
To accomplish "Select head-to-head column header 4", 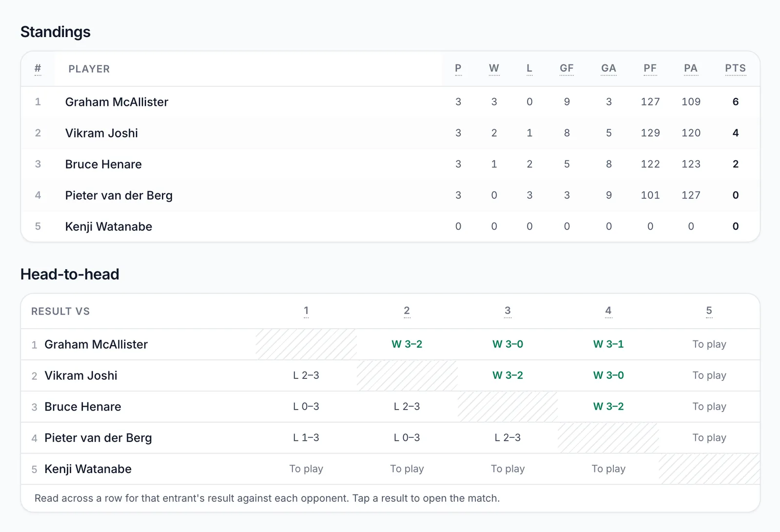I will [608, 311].
